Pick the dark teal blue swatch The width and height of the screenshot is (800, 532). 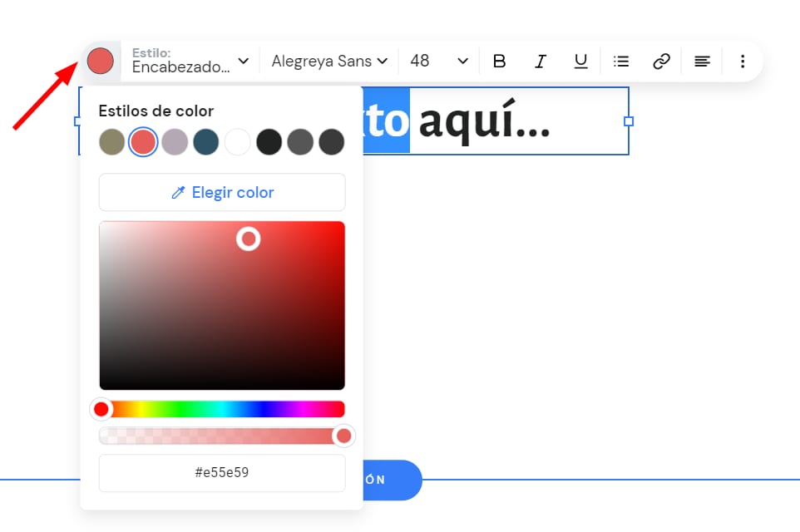pyautogui.click(x=205, y=142)
